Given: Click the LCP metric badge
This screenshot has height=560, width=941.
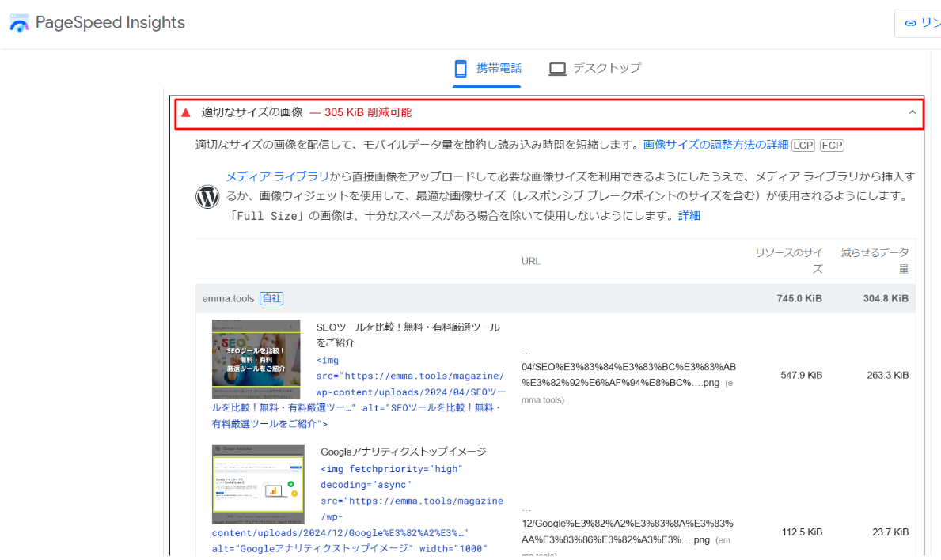Looking at the screenshot, I should tap(803, 146).
